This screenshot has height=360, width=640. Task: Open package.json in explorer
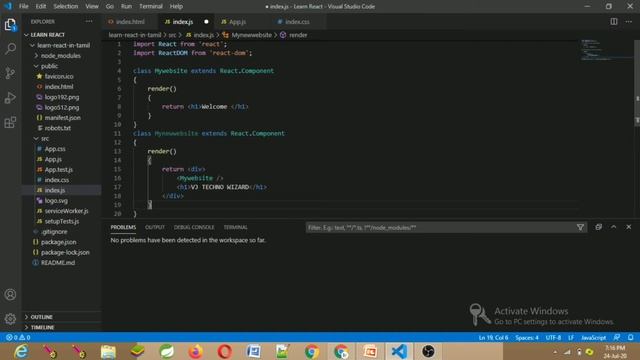(x=58, y=242)
